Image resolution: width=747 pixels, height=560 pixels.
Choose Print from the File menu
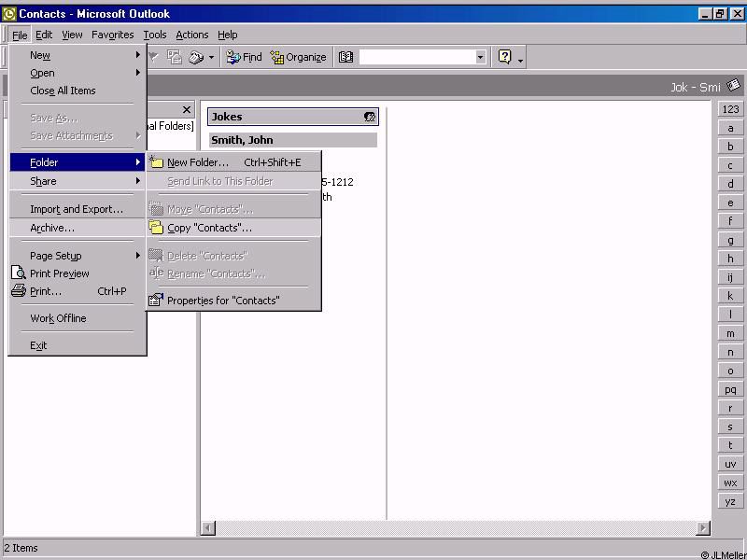[x=78, y=291]
